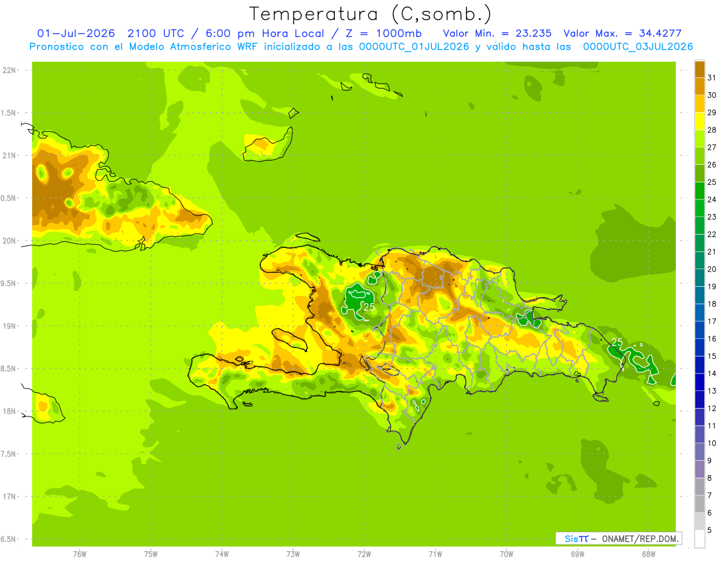Click '25' contour label over eastern Dominican Republic
Image resolution: width=728 pixels, height=562 pixels.
click(617, 343)
